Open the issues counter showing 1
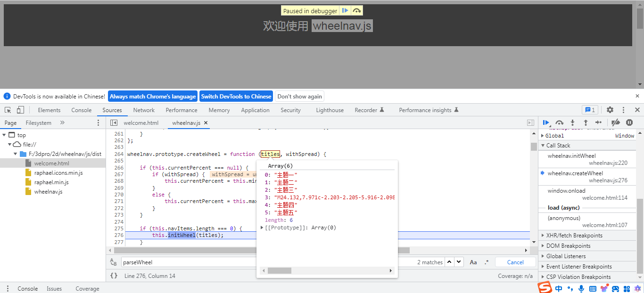The height and width of the screenshot is (293, 644). (x=590, y=110)
